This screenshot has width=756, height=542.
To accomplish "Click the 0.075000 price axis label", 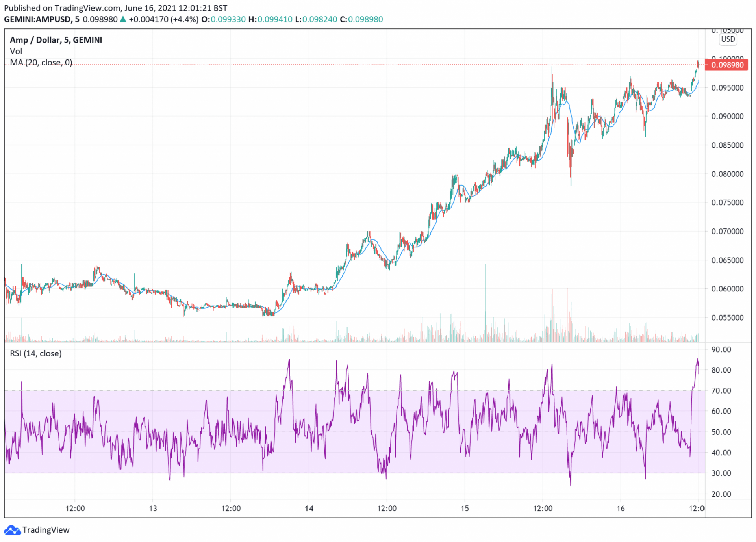I will 727,203.
